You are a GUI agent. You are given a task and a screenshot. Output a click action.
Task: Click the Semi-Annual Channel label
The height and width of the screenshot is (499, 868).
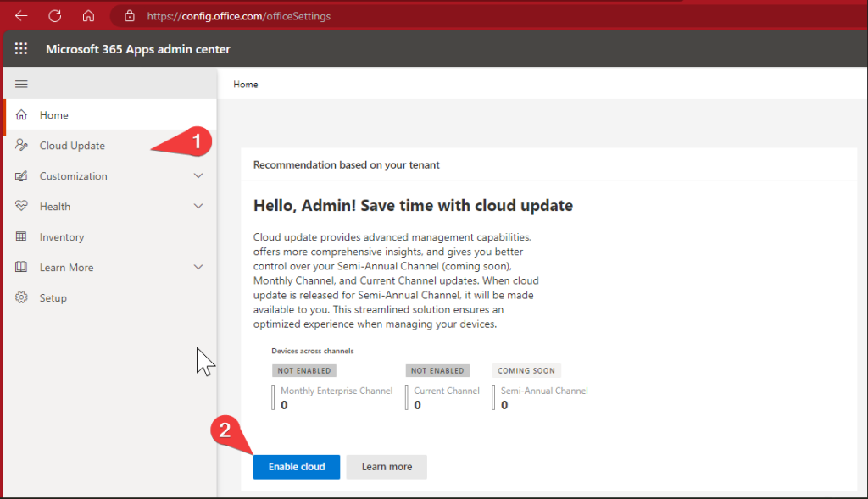coord(544,391)
